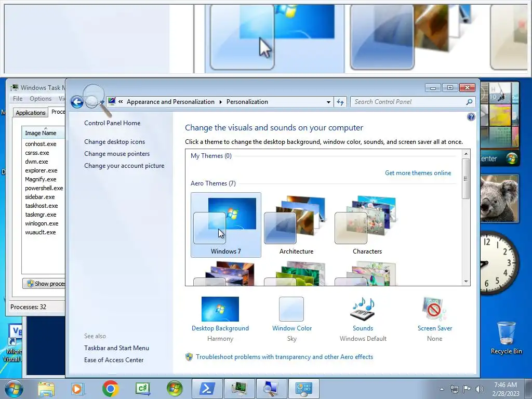Expand the double-chevron breadcrumb overflow
Viewport: 532px width, 399px height.
[121, 102]
